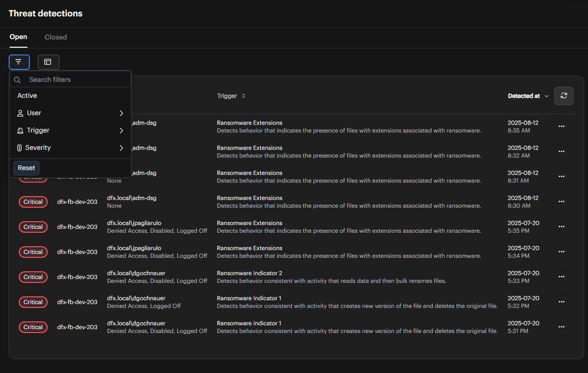Click host dfx-fb-dev-203 in the 5:31 PM row
Image resolution: width=588 pixels, height=373 pixels.
pyautogui.click(x=77, y=327)
